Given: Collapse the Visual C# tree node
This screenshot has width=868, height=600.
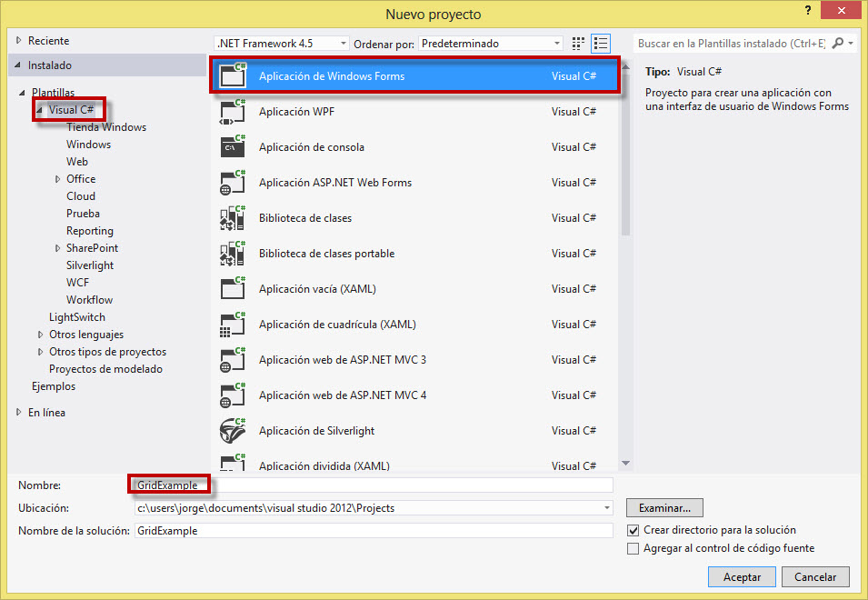Looking at the screenshot, I should tap(39, 110).
